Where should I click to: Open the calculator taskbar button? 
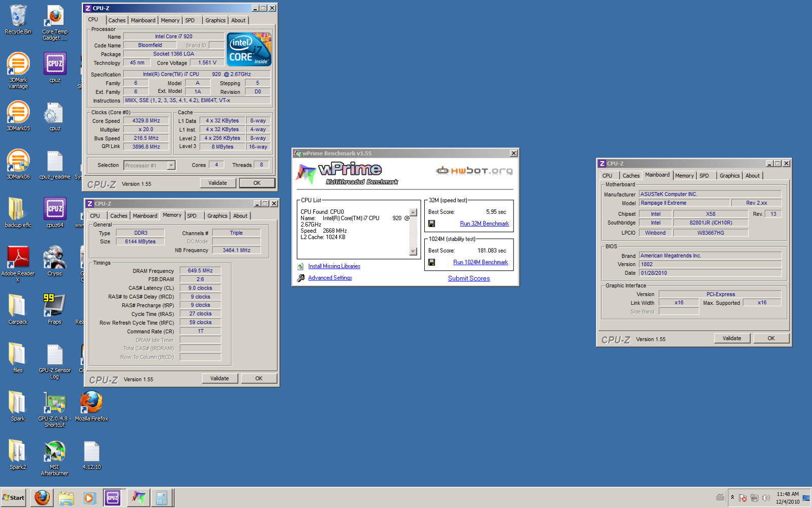click(x=161, y=498)
